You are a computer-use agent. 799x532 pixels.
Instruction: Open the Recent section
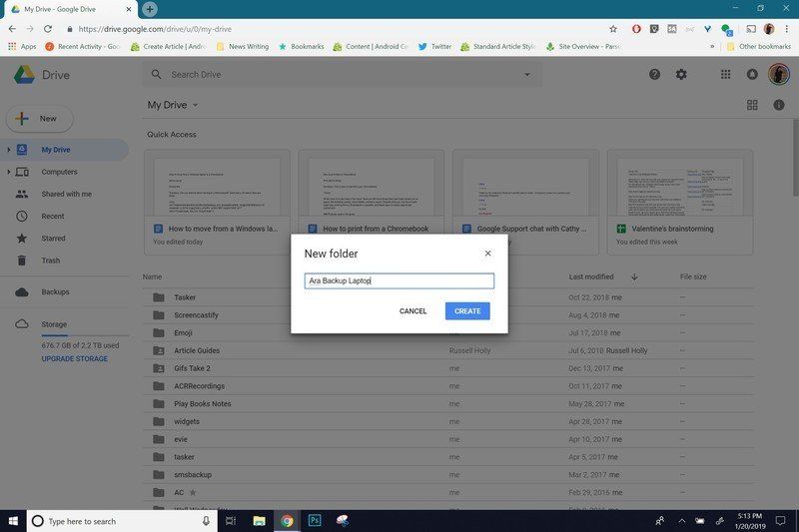pos(53,217)
